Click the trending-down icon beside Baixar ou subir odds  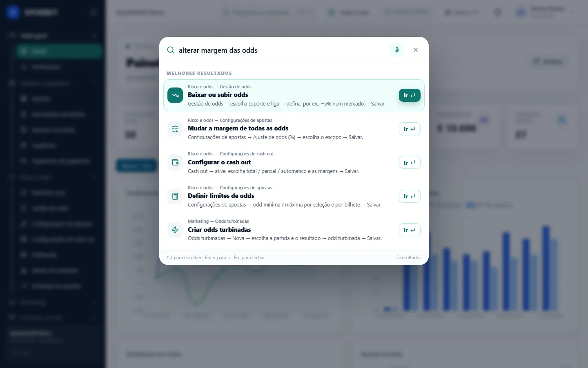coord(175,95)
